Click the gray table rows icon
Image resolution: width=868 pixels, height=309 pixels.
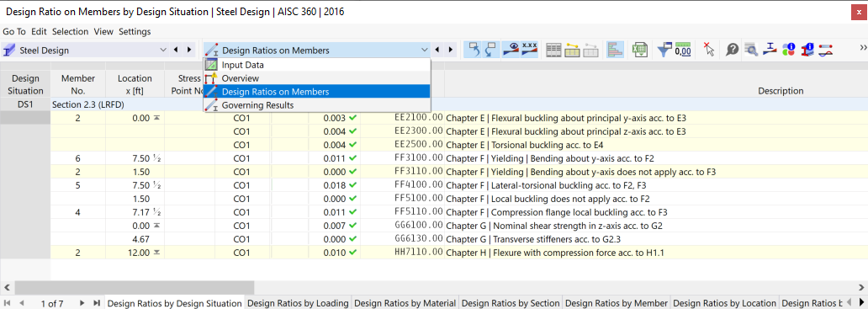coord(553,50)
